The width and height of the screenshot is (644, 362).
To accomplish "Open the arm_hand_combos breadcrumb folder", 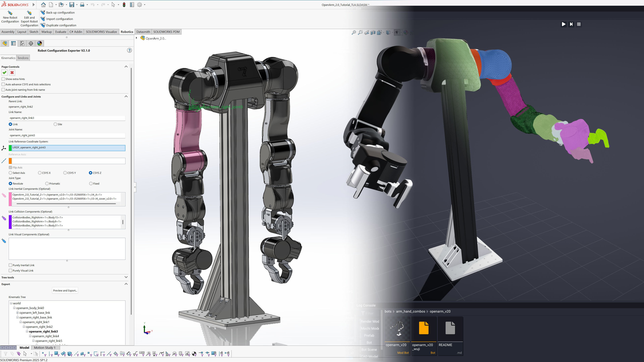I will pos(411,312).
